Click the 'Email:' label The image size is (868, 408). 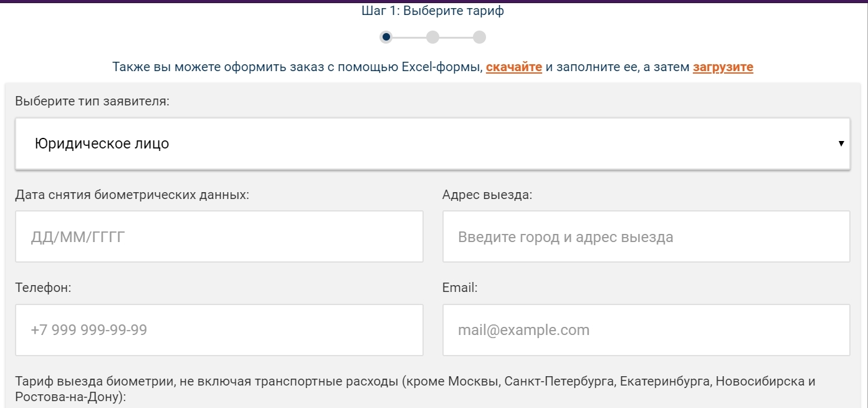pyautogui.click(x=460, y=288)
